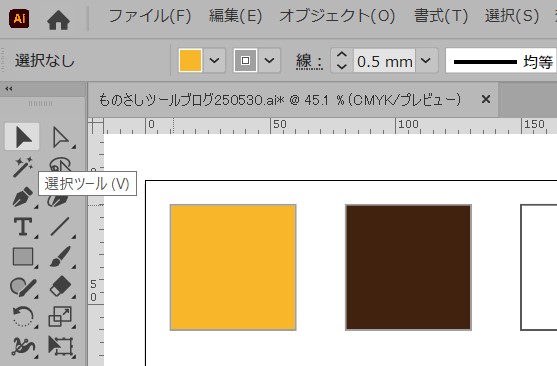Select the Eraser tool

coord(60,286)
